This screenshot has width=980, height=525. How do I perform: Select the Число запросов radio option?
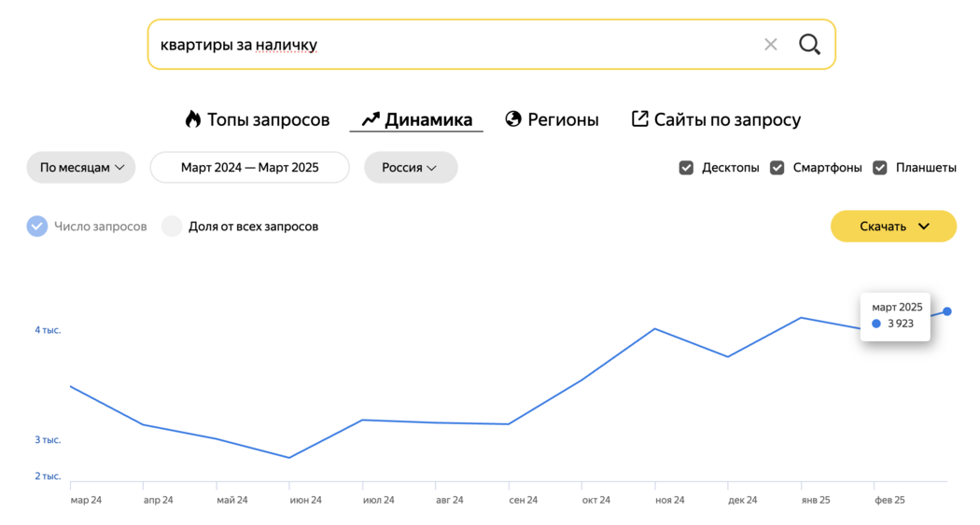click(87, 226)
